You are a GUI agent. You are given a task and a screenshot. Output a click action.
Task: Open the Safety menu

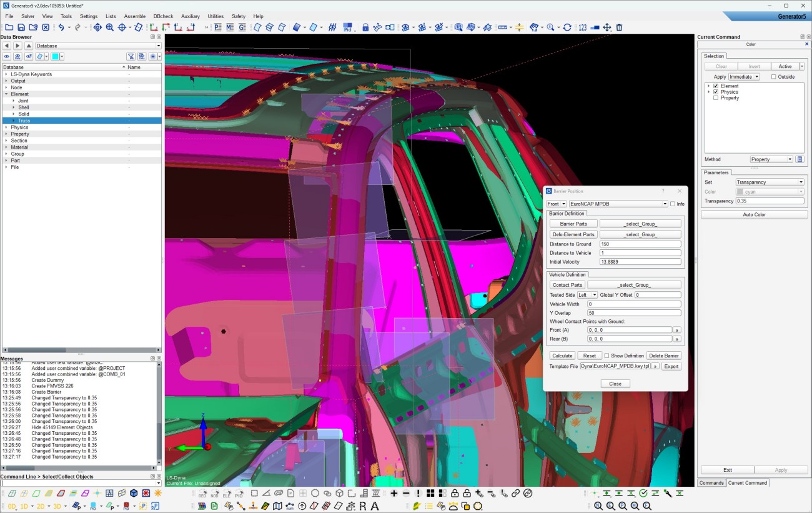[239, 16]
